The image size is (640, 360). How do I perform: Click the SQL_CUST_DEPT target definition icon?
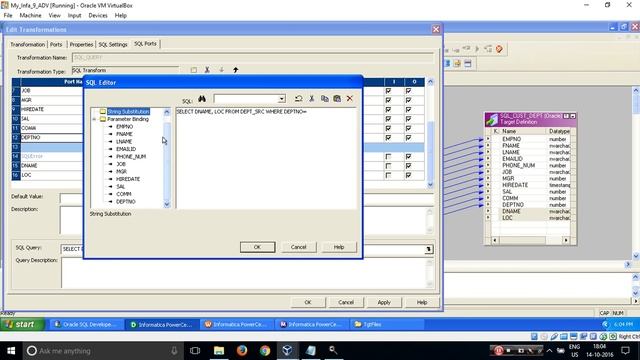coord(492,119)
